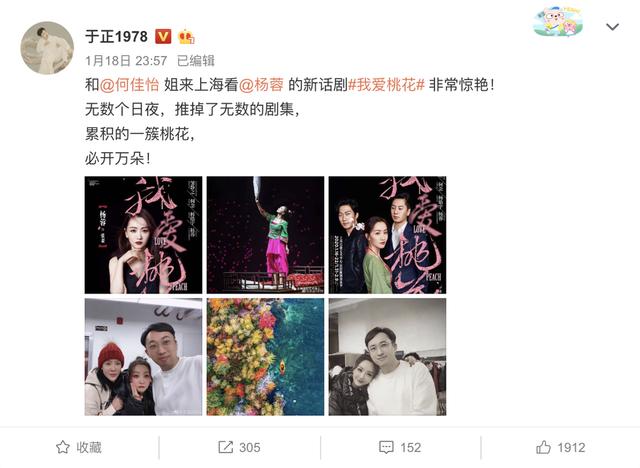Open the @杨蓉 mention link
Image resolution: width=640 pixels, height=468 pixels.
(261, 85)
